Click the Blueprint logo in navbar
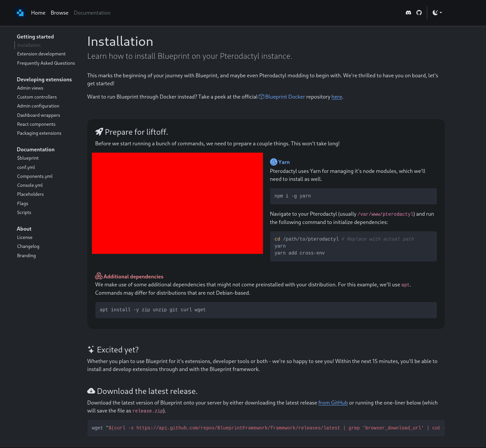The height and width of the screenshot is (448, 486). tap(20, 13)
